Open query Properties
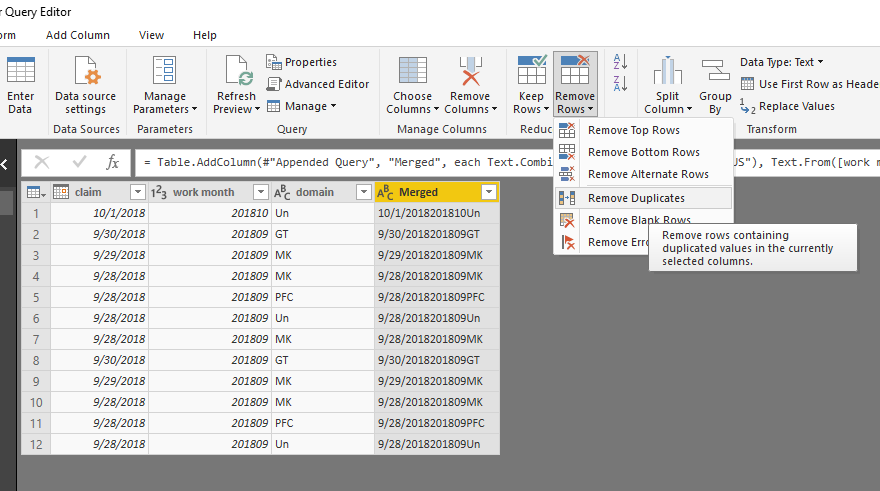 click(301, 62)
